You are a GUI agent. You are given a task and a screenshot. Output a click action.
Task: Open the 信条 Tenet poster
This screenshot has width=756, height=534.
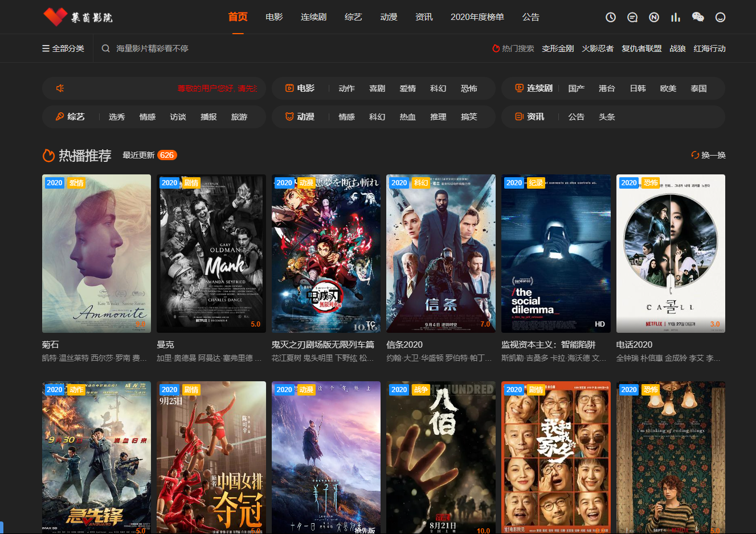(x=441, y=254)
